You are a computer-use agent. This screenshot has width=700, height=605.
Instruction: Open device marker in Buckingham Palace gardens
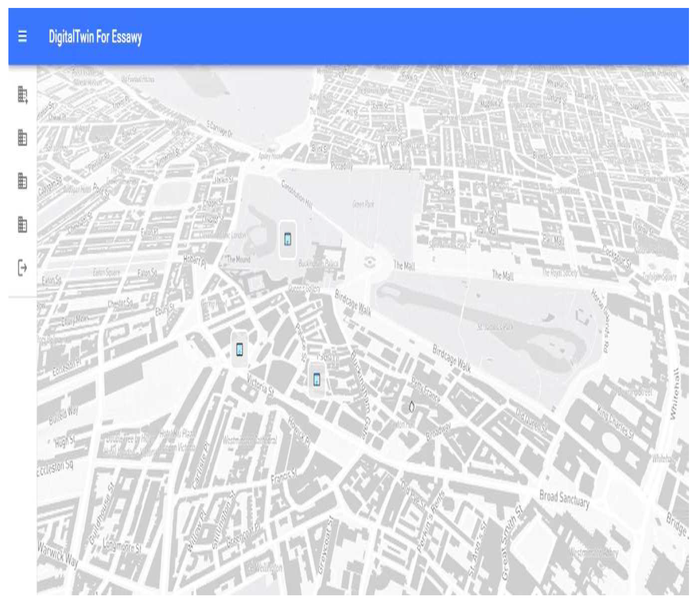288,239
